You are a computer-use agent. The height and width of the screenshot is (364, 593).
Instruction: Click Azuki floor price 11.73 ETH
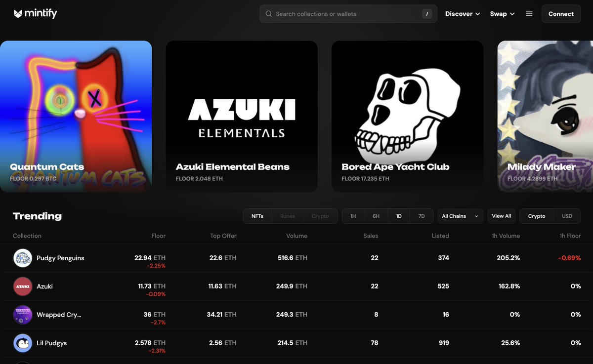tap(152, 286)
